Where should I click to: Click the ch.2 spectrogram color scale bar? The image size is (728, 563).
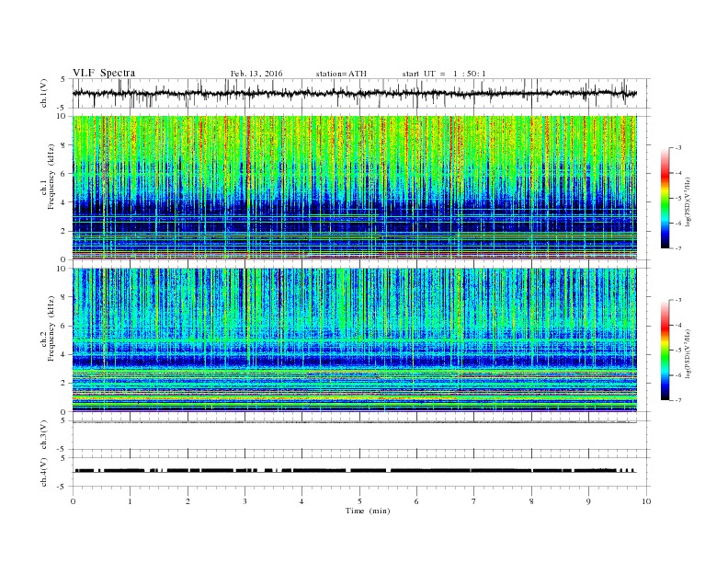click(665, 350)
